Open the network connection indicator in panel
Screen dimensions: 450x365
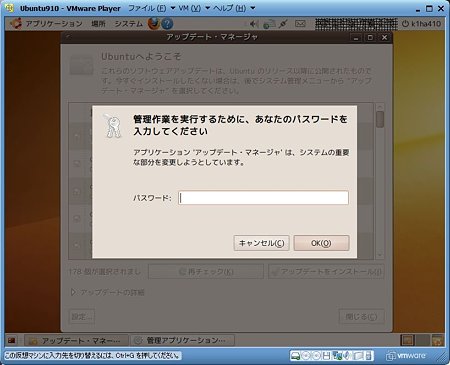pyautogui.click(x=269, y=24)
